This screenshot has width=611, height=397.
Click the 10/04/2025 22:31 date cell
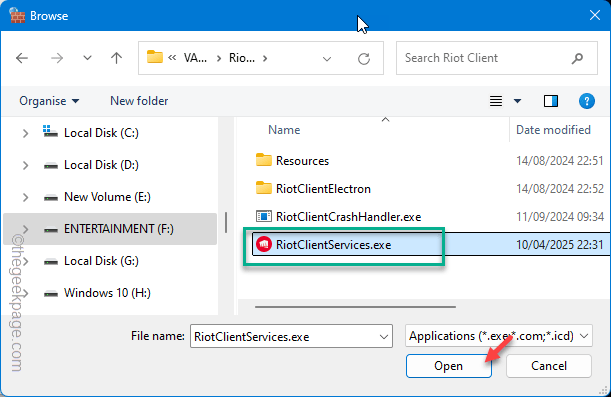tap(560, 245)
